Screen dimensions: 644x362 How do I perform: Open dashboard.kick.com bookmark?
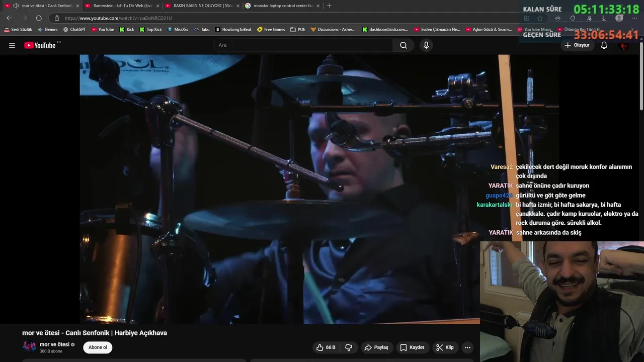coord(385,30)
